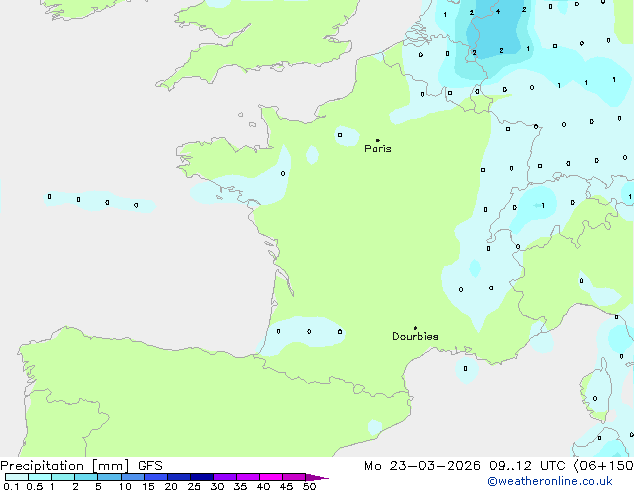Pick the 0.1–0.5 mm legend swatch
634x490 pixels.
click(17, 477)
